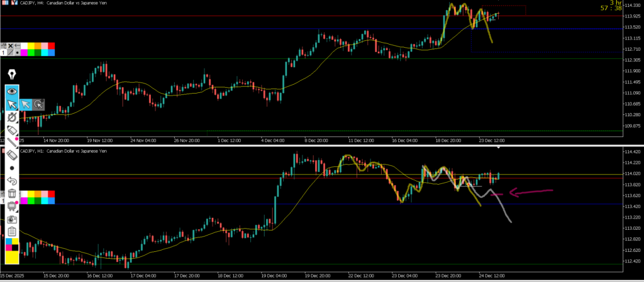Pick orange in the H1 chart palette
This screenshot has height=282, width=644.
pyautogui.click(x=38, y=194)
